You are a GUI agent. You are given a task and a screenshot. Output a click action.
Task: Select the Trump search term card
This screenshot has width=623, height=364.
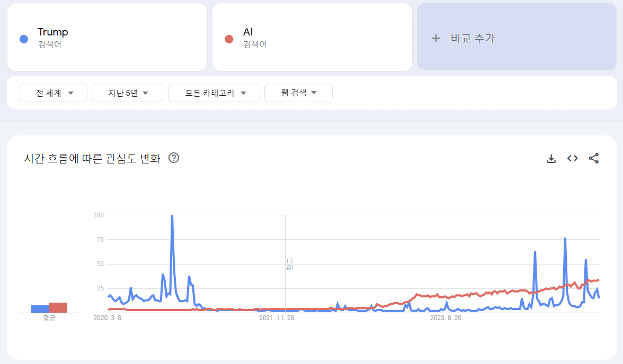[107, 37]
